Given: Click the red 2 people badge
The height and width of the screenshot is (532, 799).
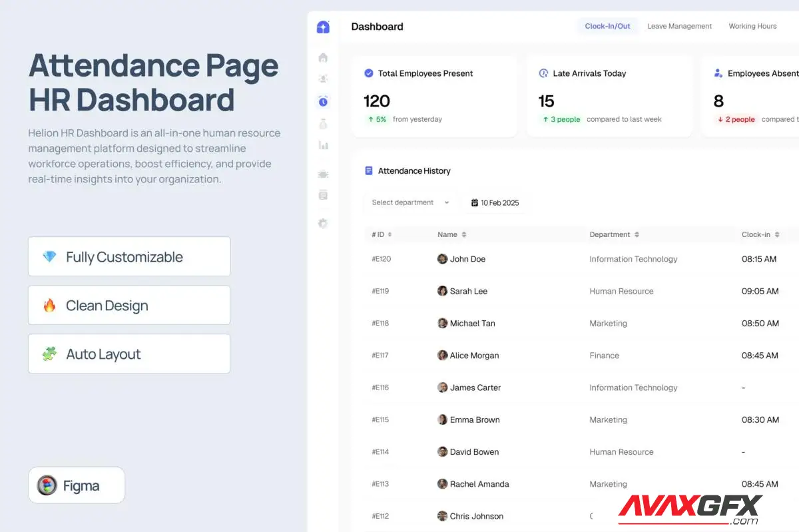Looking at the screenshot, I should tap(736, 119).
